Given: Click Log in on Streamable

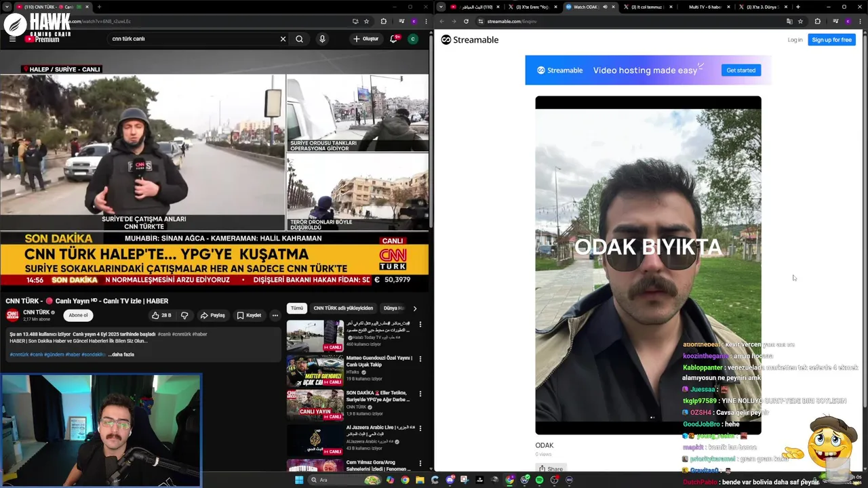Looking at the screenshot, I should click(795, 40).
